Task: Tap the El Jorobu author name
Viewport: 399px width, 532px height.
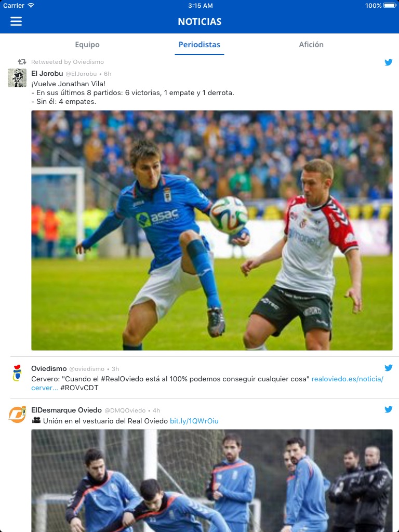Action: point(47,73)
